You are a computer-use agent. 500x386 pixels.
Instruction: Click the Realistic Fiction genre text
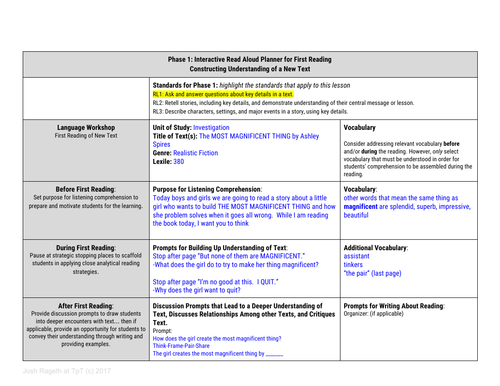[196, 153]
